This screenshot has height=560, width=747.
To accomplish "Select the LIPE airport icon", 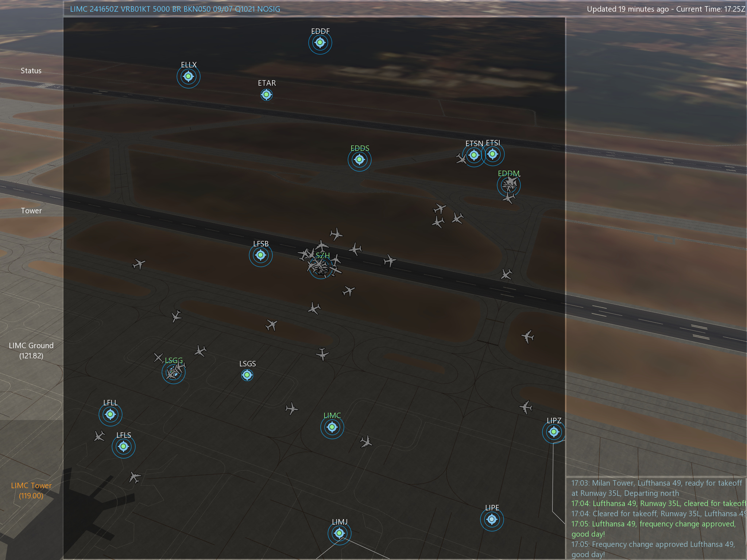I will point(492,519).
